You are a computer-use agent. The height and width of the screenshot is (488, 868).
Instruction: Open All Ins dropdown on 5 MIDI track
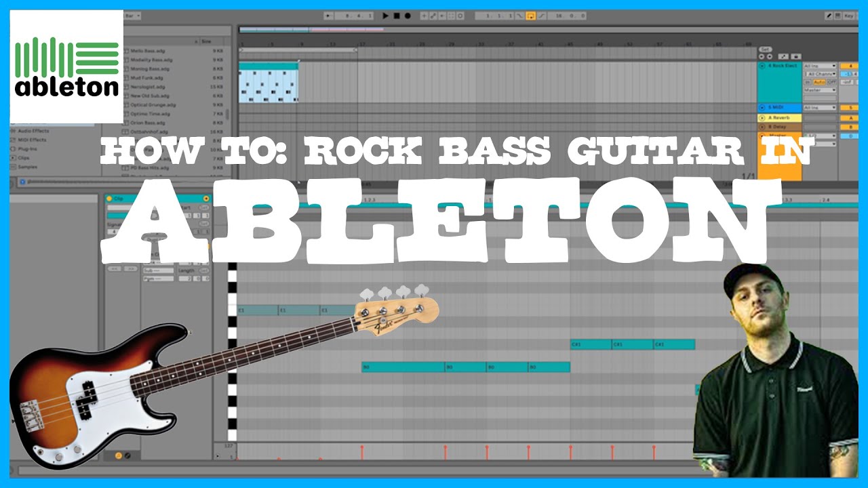[x=820, y=107]
